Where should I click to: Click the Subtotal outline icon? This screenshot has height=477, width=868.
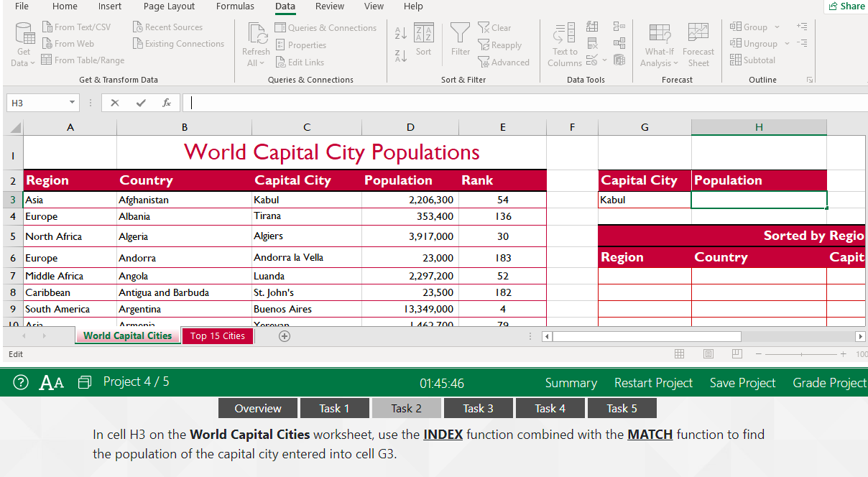752,60
